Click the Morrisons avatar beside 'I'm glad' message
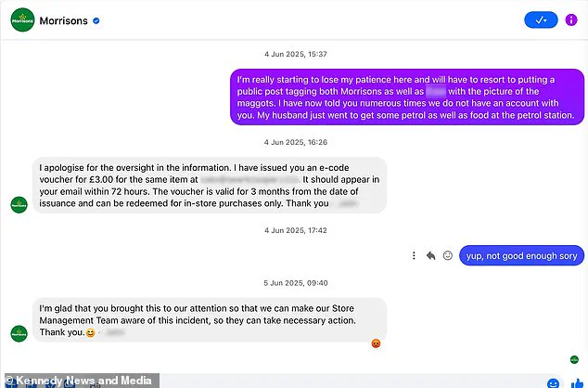The width and height of the screenshot is (588, 388). [x=19, y=333]
